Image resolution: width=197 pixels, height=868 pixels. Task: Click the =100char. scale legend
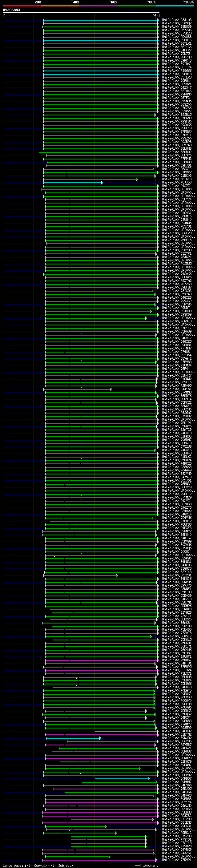(146, 866)
